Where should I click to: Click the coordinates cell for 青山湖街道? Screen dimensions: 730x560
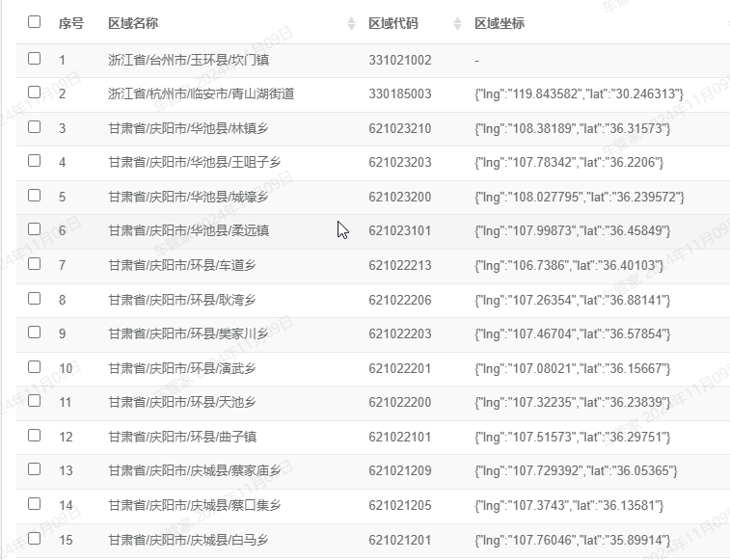580,93
